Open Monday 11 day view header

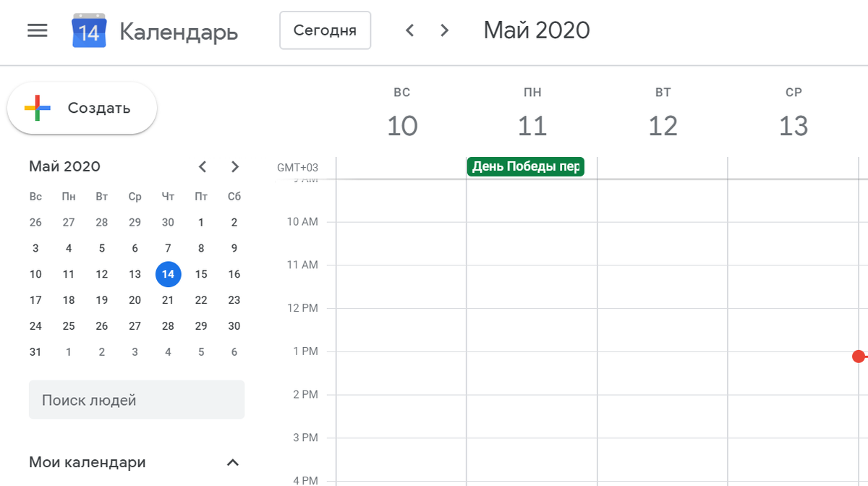pos(532,126)
